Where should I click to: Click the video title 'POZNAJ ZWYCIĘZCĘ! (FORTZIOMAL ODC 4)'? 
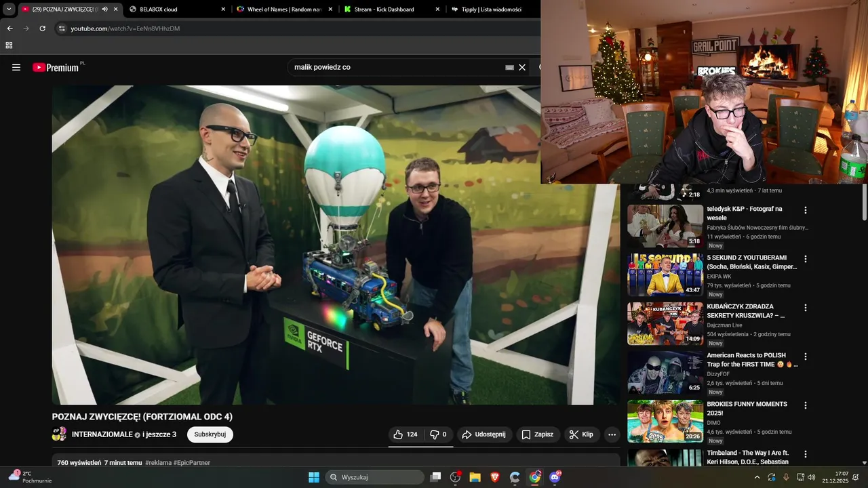tap(142, 417)
